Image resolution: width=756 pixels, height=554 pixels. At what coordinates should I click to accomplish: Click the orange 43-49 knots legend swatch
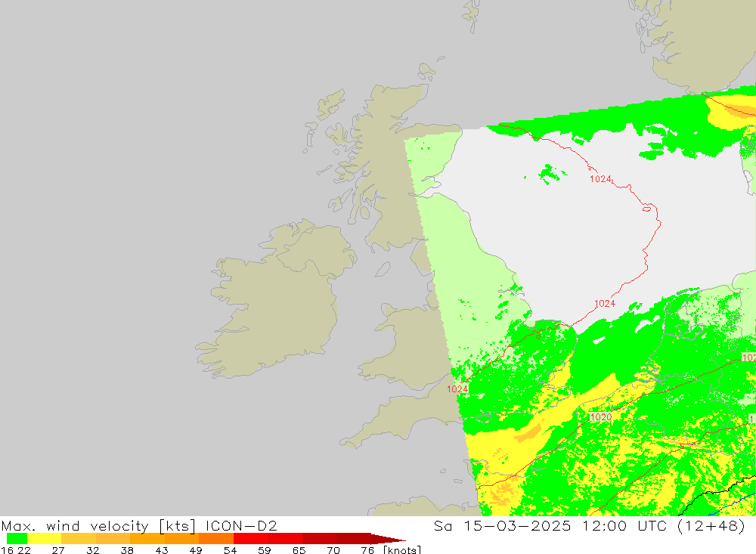tap(181, 539)
